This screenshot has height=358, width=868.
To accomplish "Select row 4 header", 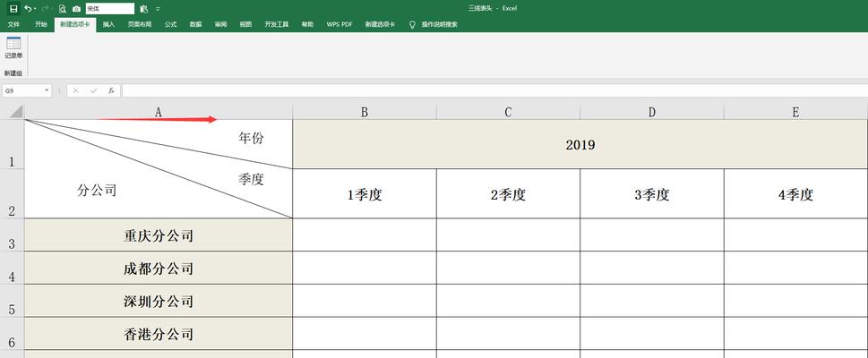I will [13, 268].
